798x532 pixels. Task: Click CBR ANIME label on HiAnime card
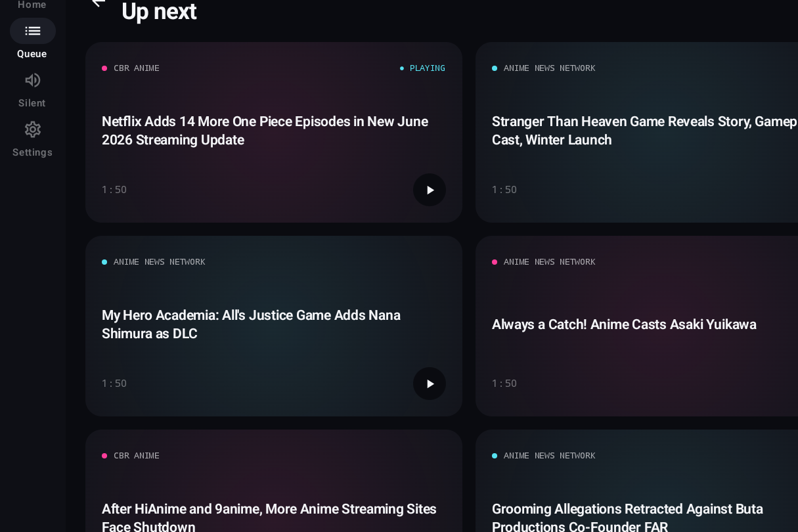click(137, 456)
